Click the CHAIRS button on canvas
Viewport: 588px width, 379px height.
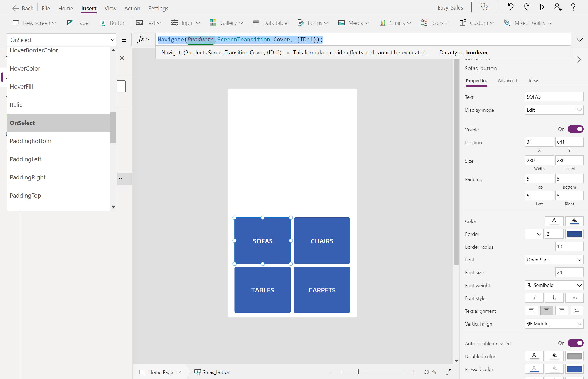tap(322, 241)
